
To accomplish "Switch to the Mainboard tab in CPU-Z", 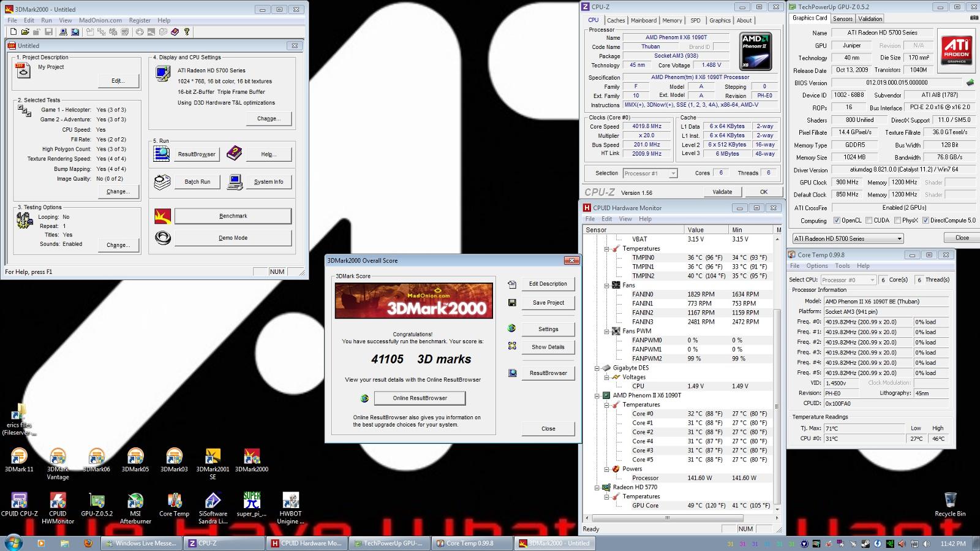I will 644,20.
